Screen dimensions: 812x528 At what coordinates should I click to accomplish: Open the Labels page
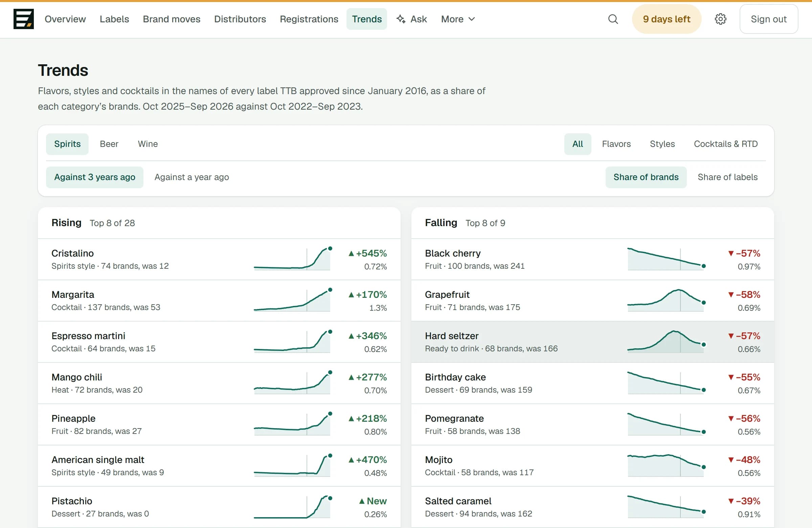click(x=114, y=19)
